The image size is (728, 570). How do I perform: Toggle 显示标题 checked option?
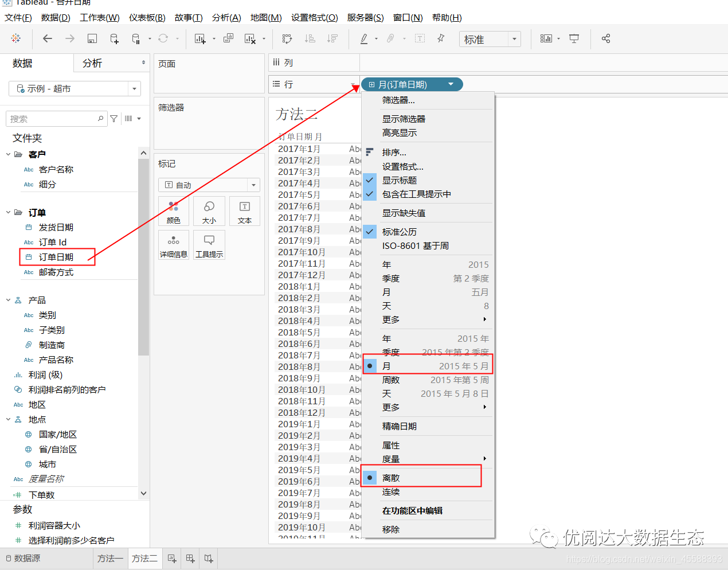428,180
